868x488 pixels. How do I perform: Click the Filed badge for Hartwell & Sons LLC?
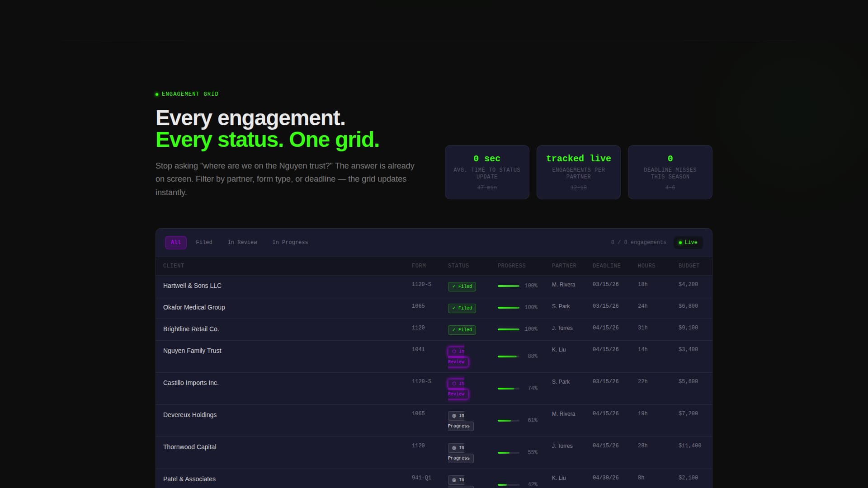coord(462,286)
